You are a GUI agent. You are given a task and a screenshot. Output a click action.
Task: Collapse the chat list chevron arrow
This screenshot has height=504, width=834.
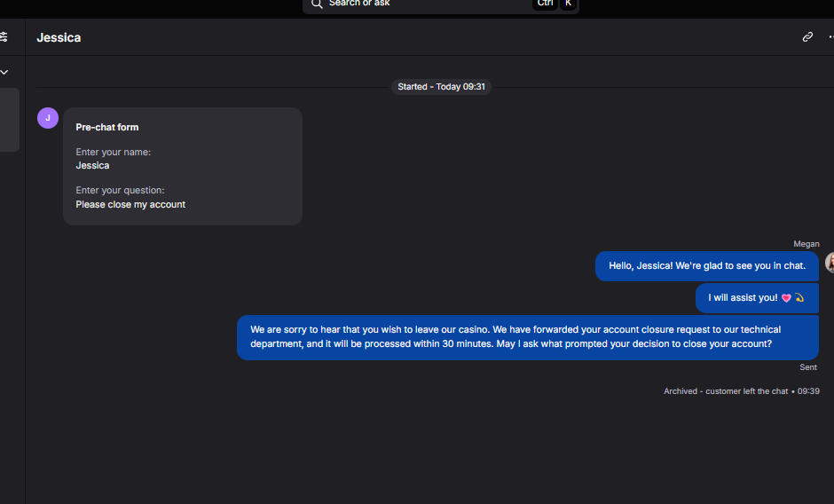coord(4,72)
